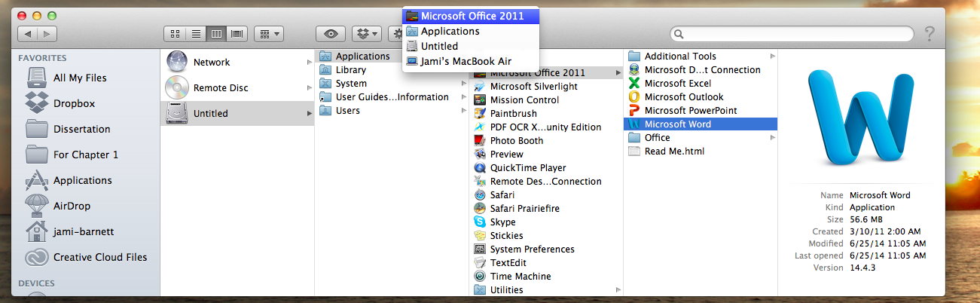Screen dimensions: 980x303
Task: Choose Microsoft Office 2011 in path popup
Action: click(471, 16)
